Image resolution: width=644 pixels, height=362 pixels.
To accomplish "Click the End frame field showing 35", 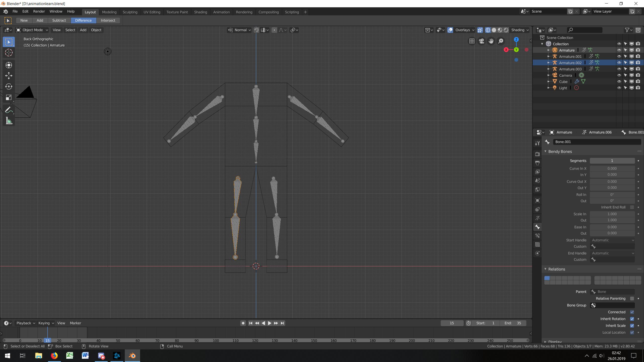I will [514, 323].
